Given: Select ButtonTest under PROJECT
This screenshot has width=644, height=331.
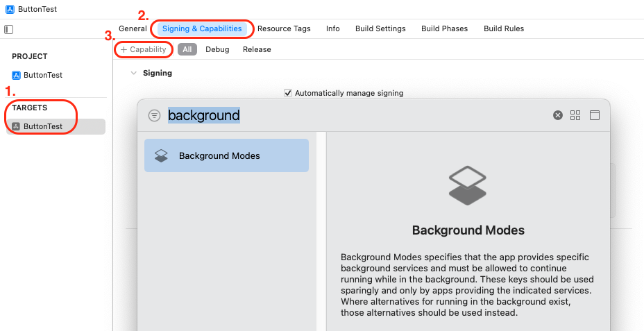Looking at the screenshot, I should pyautogui.click(x=37, y=75).
